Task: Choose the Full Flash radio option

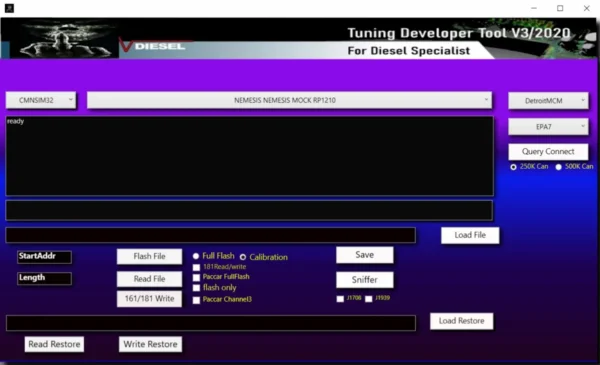Action: point(196,256)
